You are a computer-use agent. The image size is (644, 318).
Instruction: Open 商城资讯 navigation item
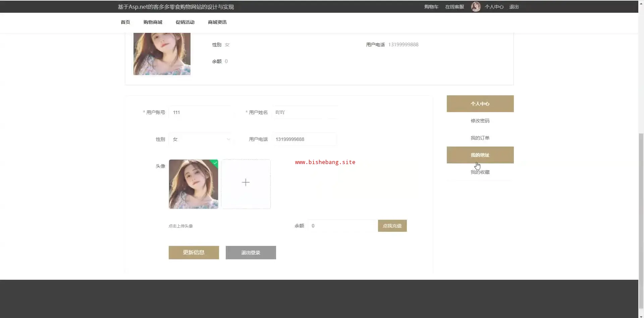[217, 22]
